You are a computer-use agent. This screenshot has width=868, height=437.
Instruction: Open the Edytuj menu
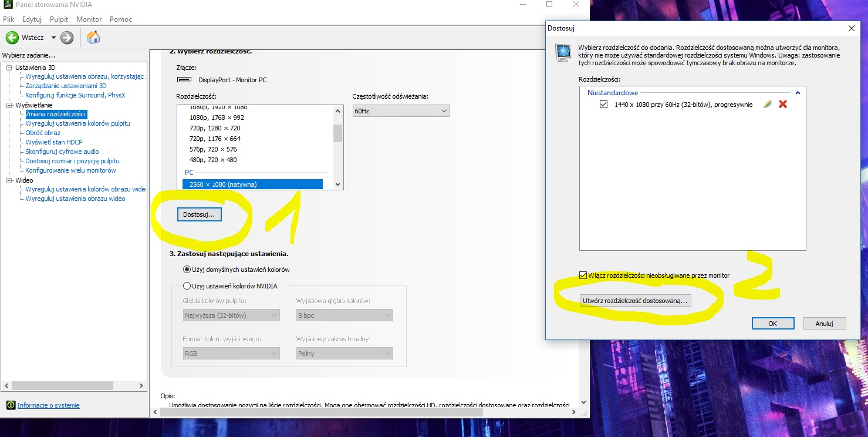(x=32, y=19)
